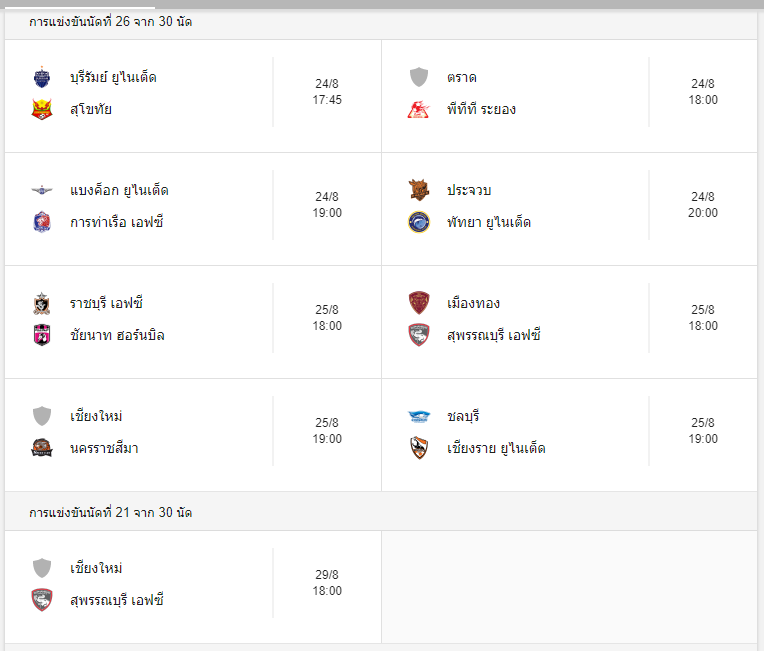Click the Ratchaburi FC crest

click(41, 303)
